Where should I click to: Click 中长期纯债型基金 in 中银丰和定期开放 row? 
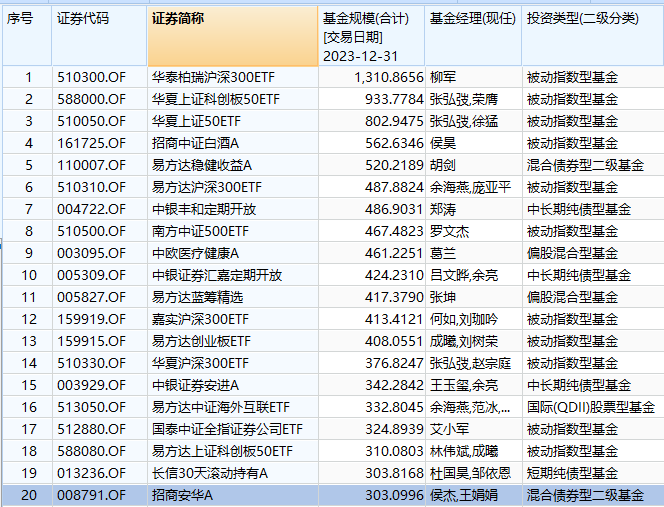click(579, 209)
